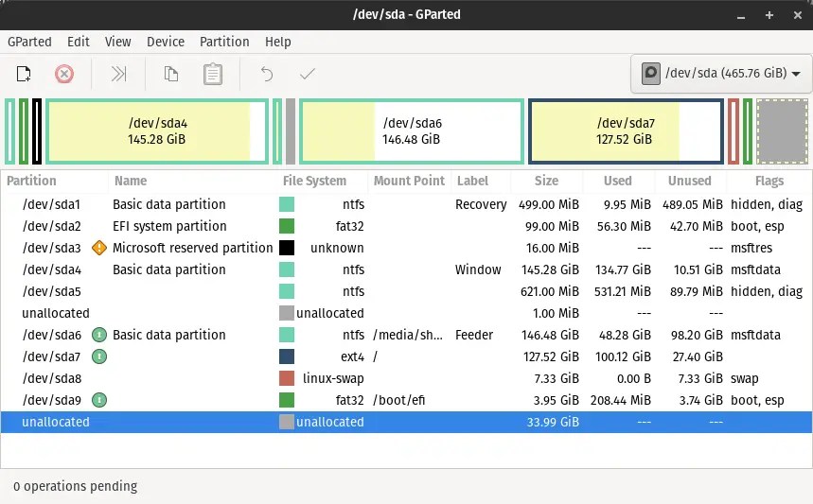Click the ext4 color swatch for /dev/sda7
Viewport: 813px width, 504px height.
(x=287, y=356)
